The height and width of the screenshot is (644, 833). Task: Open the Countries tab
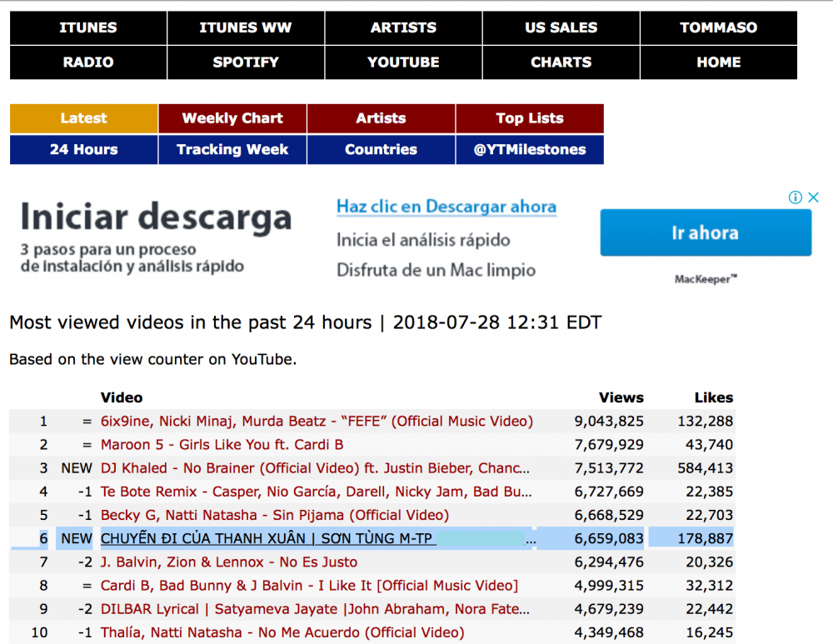(x=381, y=150)
